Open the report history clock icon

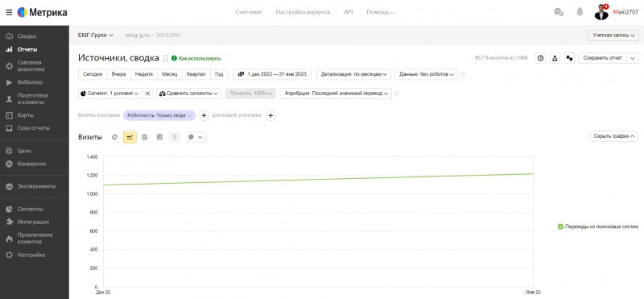(x=540, y=58)
